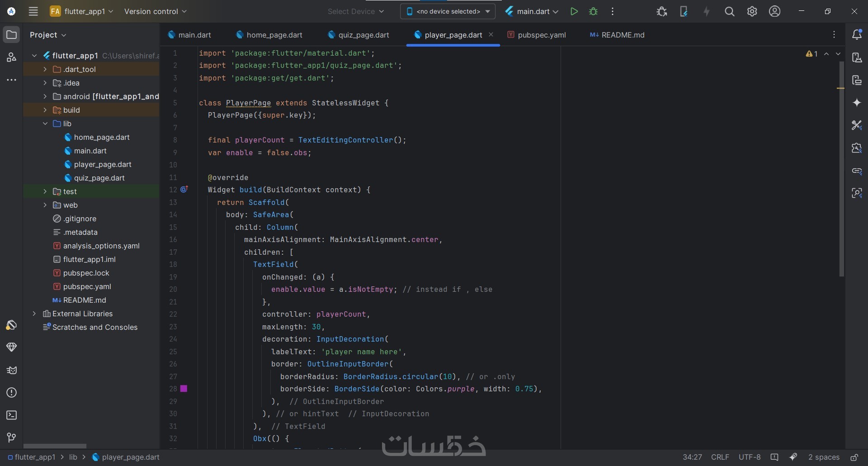Screen dimensions: 868x466
Task: Select .gitignore in the project tree
Action: click(75, 219)
